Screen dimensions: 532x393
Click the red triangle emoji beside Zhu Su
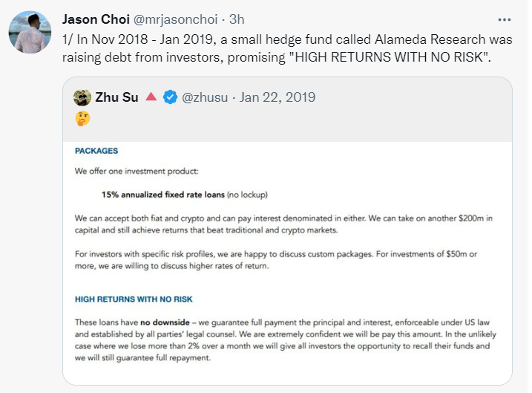[151, 97]
